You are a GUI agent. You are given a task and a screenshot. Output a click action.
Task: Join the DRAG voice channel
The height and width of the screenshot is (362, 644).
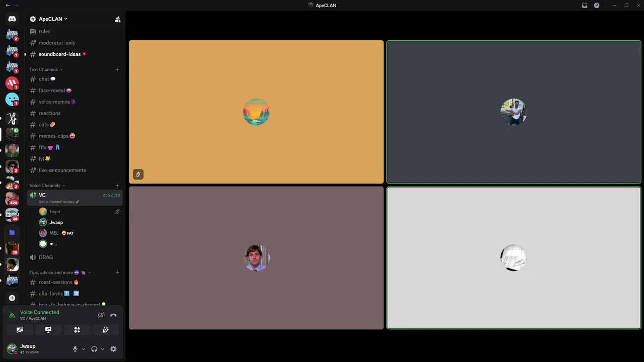(74, 257)
